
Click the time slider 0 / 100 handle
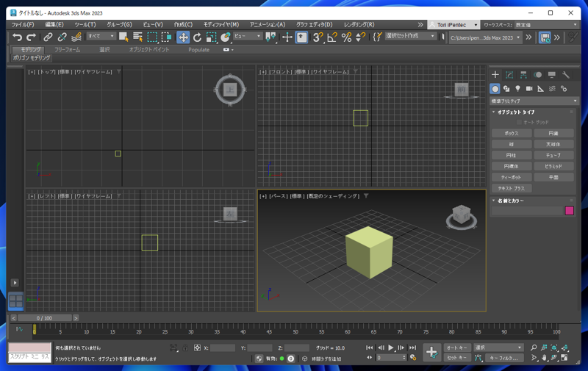click(44, 318)
